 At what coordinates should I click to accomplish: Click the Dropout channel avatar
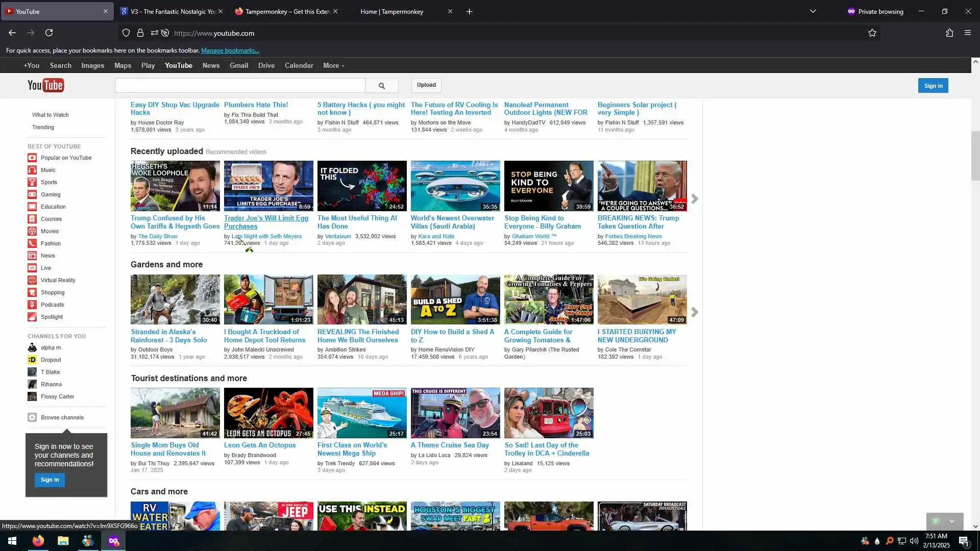pos(32,360)
